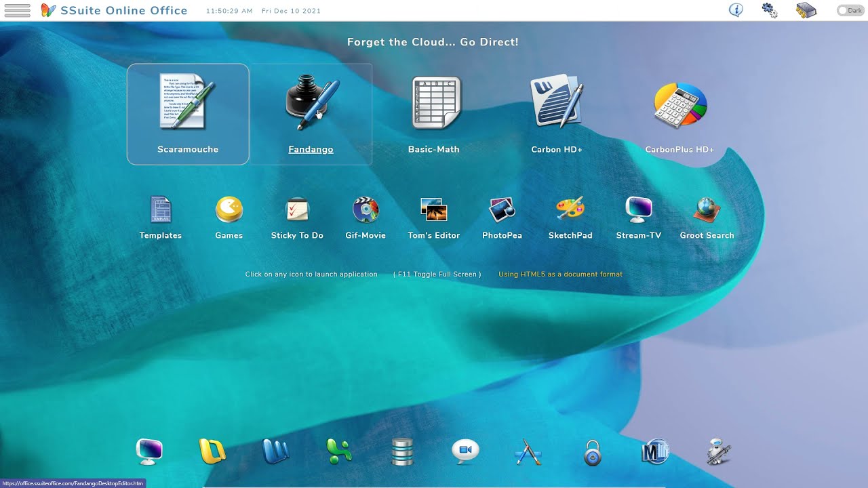Click the Scaramouche label text
Viewport: 868px width, 488px height.
(188, 150)
